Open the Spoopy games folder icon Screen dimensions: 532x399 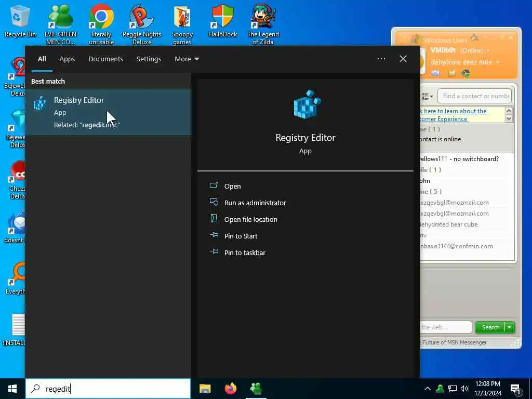click(x=182, y=24)
